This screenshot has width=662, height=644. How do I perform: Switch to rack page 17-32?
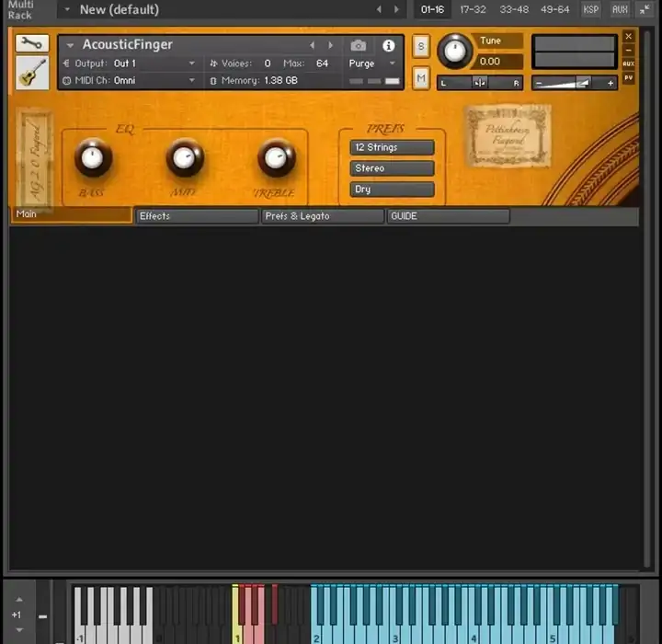(473, 9)
